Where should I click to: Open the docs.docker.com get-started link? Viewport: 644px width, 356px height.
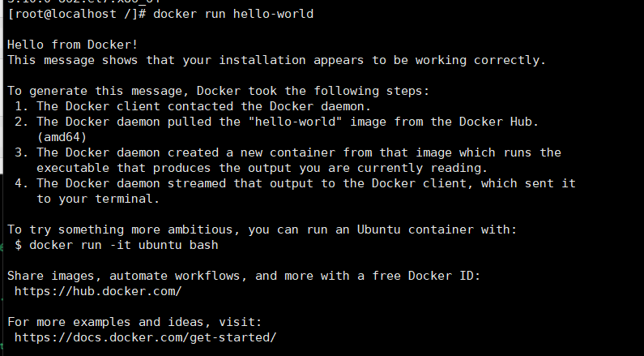[x=146, y=337]
